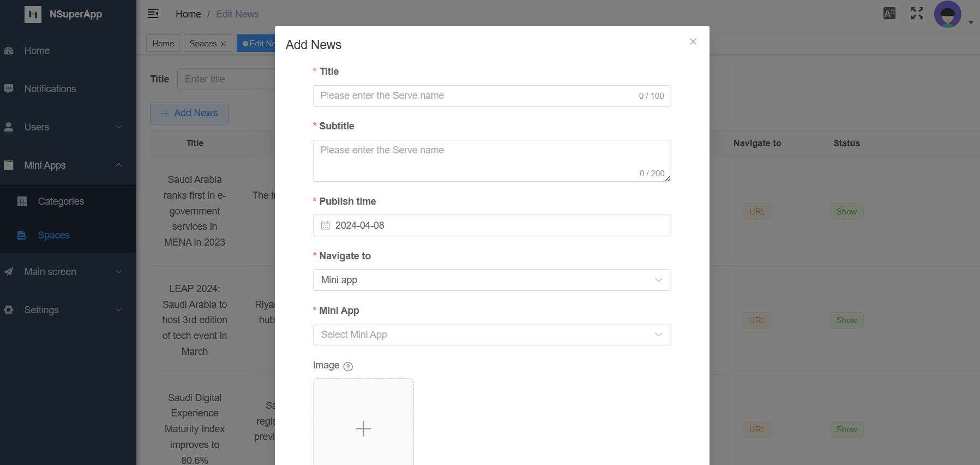Close the Spaces tab with its X
Image resolution: width=980 pixels, height=465 pixels.
223,44
